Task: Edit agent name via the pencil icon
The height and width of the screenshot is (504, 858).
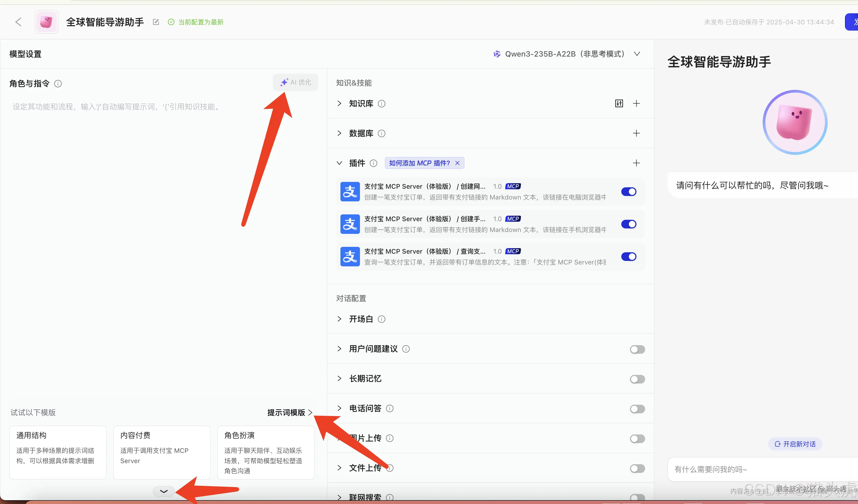Action: tap(156, 22)
